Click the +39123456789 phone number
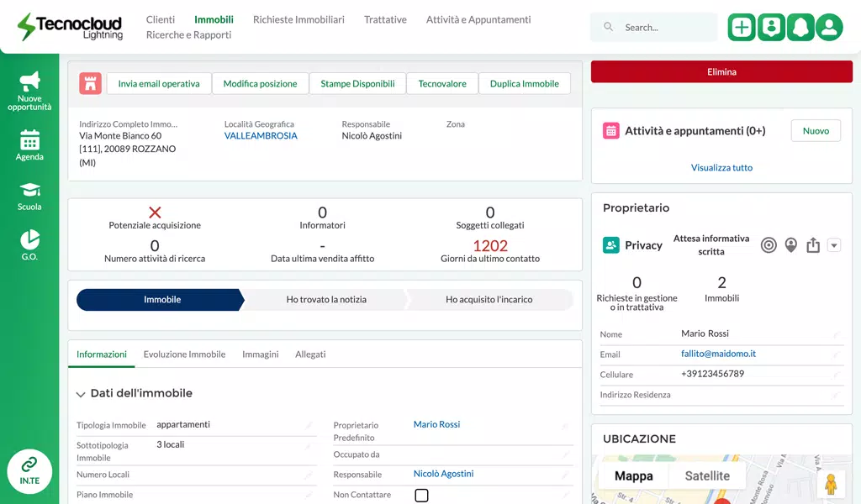 click(712, 374)
